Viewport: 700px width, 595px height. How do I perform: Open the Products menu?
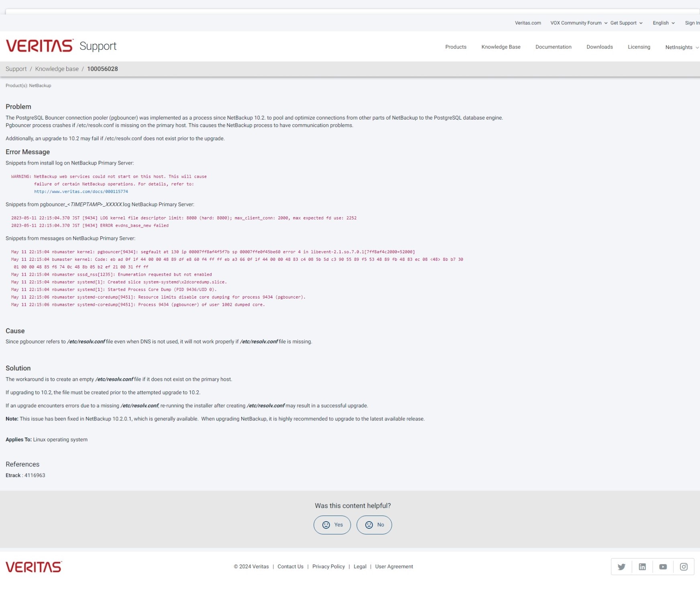pyautogui.click(x=456, y=47)
